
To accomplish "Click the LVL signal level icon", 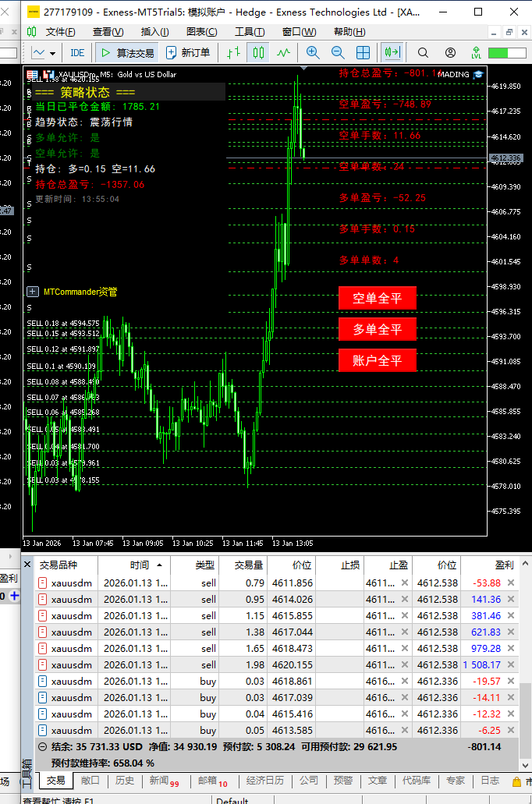I will tap(476, 53).
